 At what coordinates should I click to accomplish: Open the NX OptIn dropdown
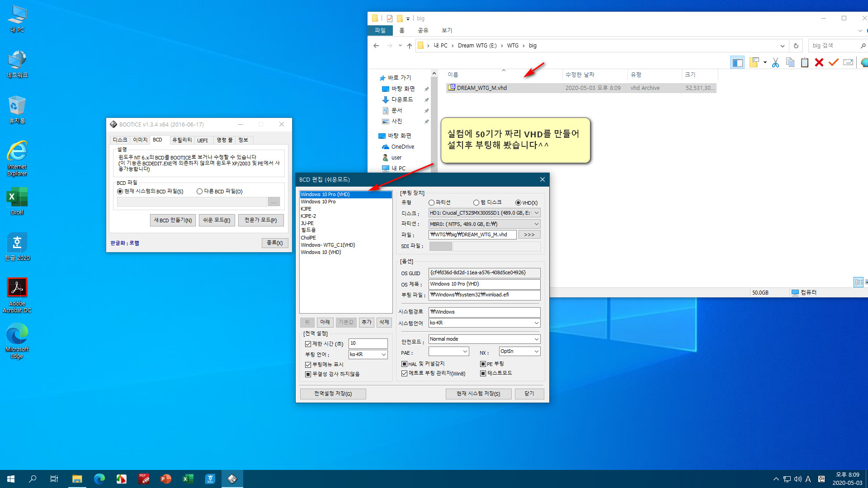pos(537,352)
